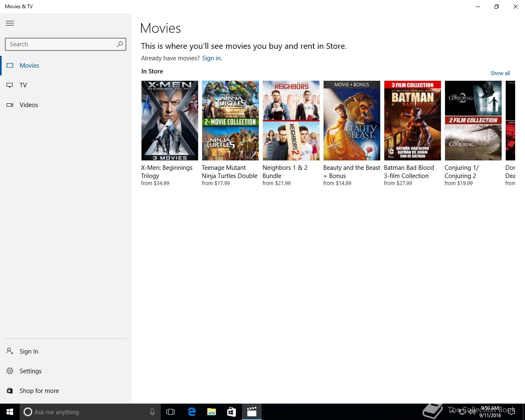Click the Conjuring 1/ Conjuring 2 title

click(x=462, y=172)
